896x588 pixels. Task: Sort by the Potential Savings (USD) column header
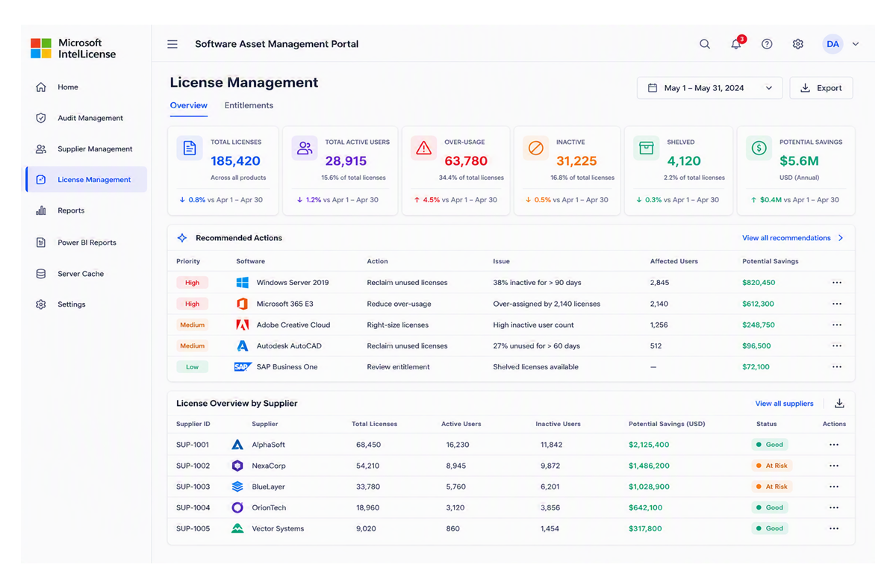click(667, 424)
